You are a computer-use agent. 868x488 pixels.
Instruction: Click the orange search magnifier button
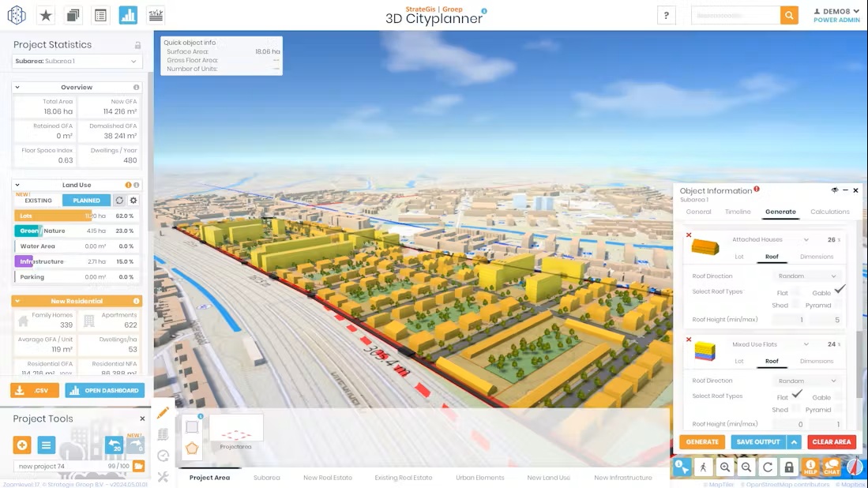[789, 16]
